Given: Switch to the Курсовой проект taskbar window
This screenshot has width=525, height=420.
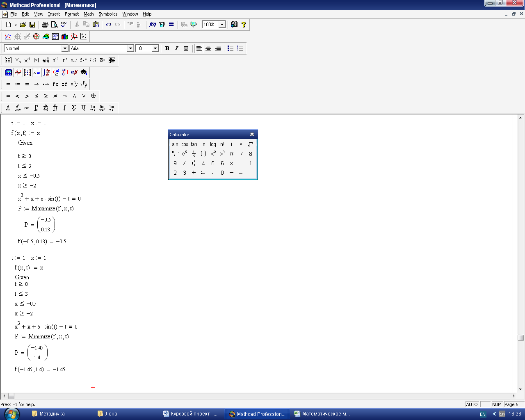Looking at the screenshot, I should click(x=191, y=414).
